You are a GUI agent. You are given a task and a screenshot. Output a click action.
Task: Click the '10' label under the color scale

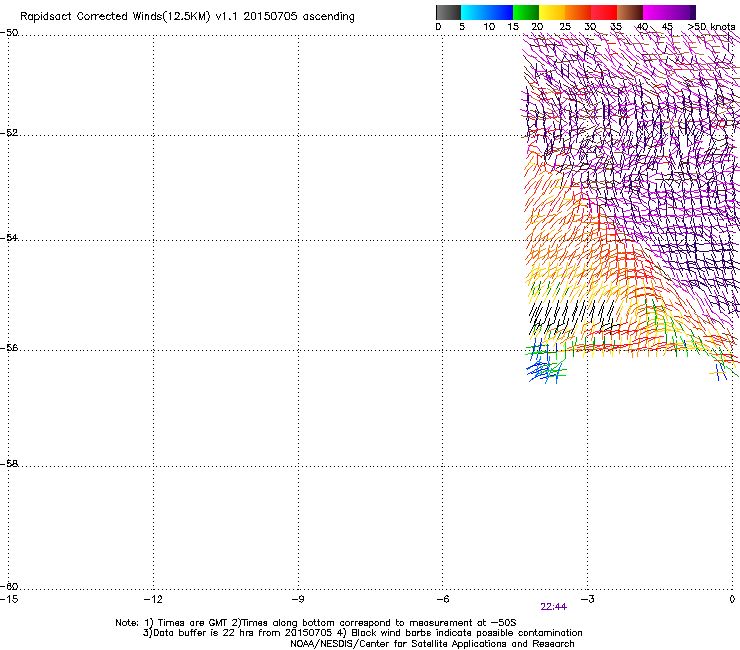point(489,27)
